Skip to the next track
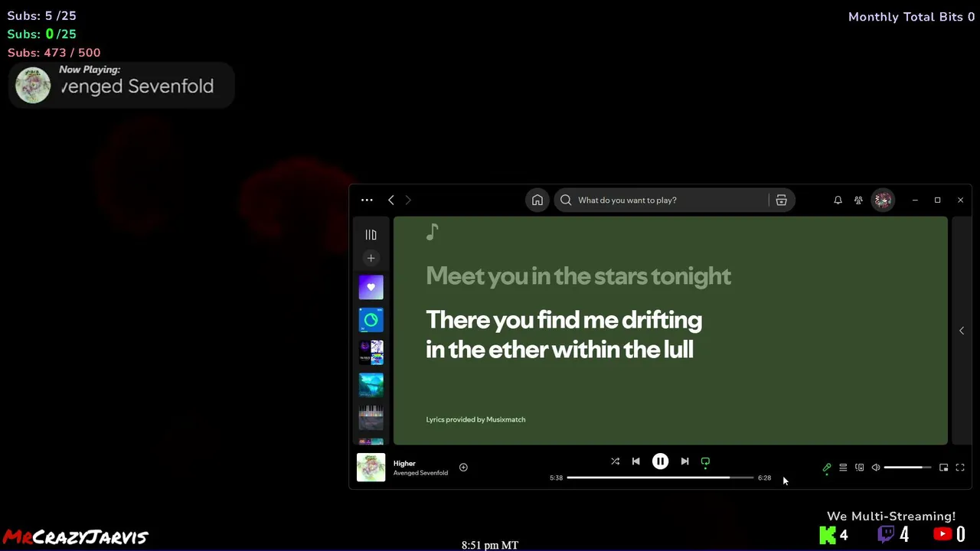The width and height of the screenshot is (980, 551). click(x=684, y=461)
